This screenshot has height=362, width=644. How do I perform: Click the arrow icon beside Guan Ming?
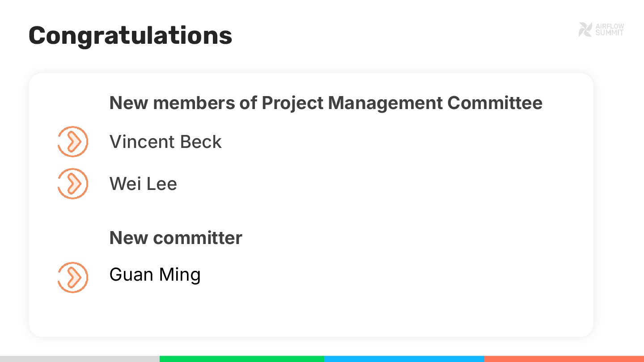[73, 278]
